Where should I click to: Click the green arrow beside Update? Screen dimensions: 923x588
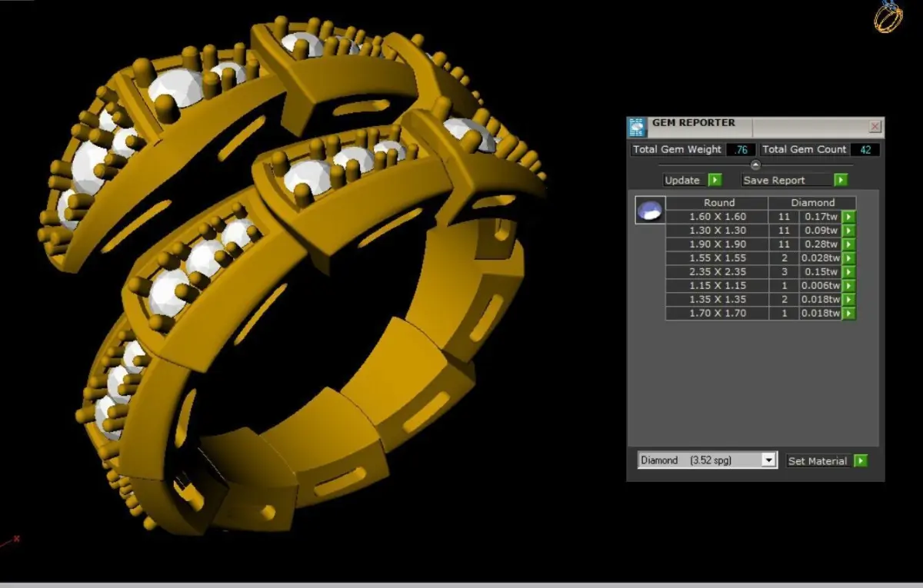pos(715,180)
